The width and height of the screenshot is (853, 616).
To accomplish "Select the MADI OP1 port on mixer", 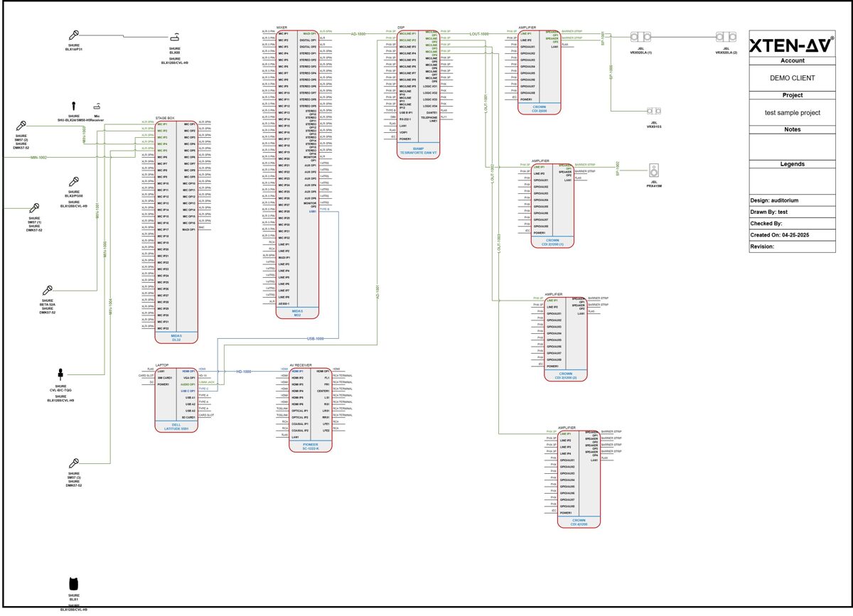I will tap(309, 33).
